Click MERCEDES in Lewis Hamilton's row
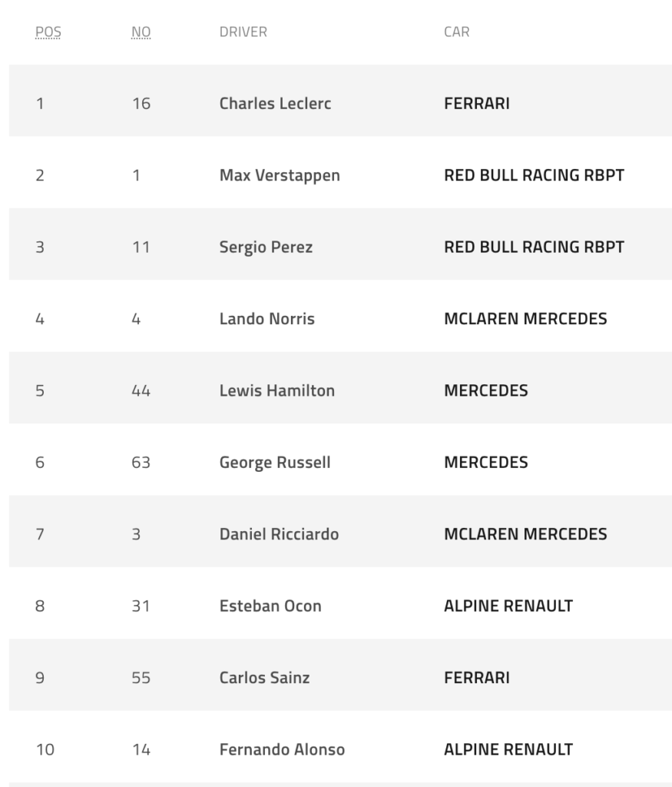 coord(485,390)
